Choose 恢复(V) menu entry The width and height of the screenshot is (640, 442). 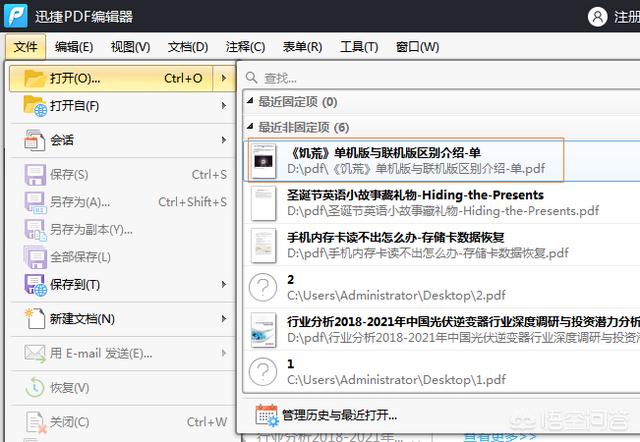click(122, 388)
